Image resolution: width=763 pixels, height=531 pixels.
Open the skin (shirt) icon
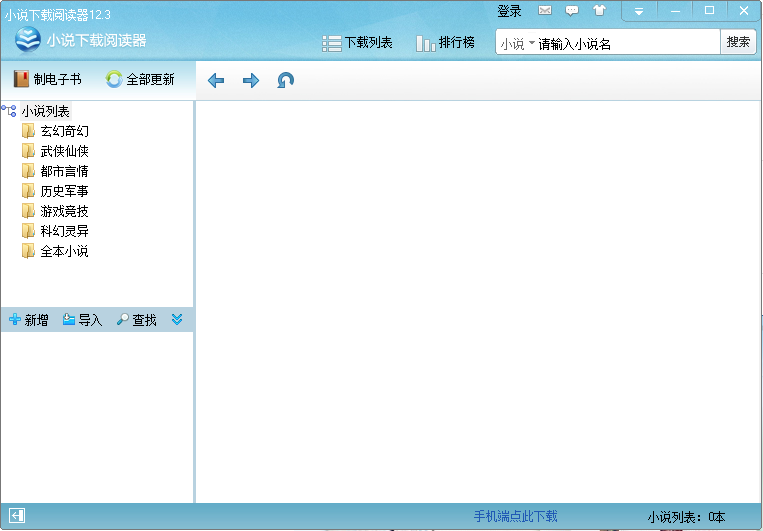pyautogui.click(x=599, y=10)
